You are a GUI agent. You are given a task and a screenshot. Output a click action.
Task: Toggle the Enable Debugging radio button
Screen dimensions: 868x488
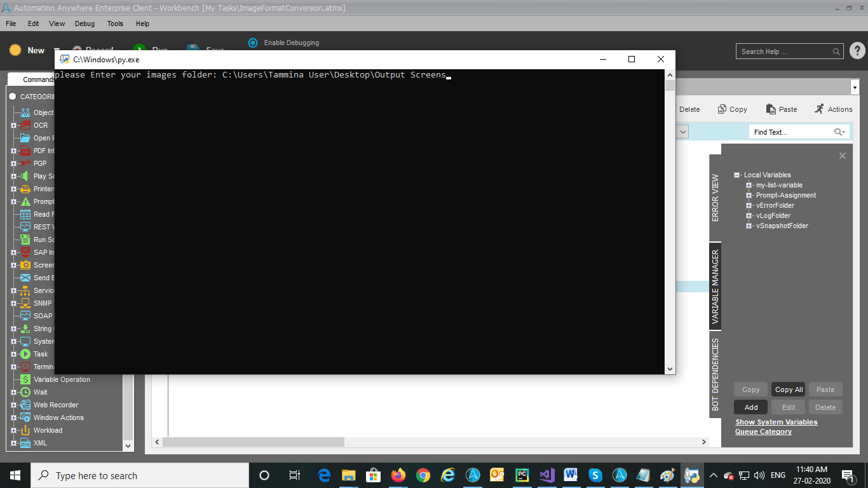253,43
